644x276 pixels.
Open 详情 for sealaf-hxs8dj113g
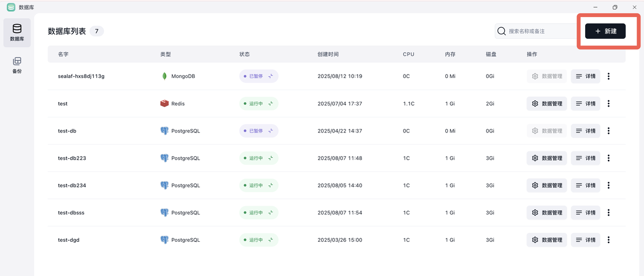[586, 76]
